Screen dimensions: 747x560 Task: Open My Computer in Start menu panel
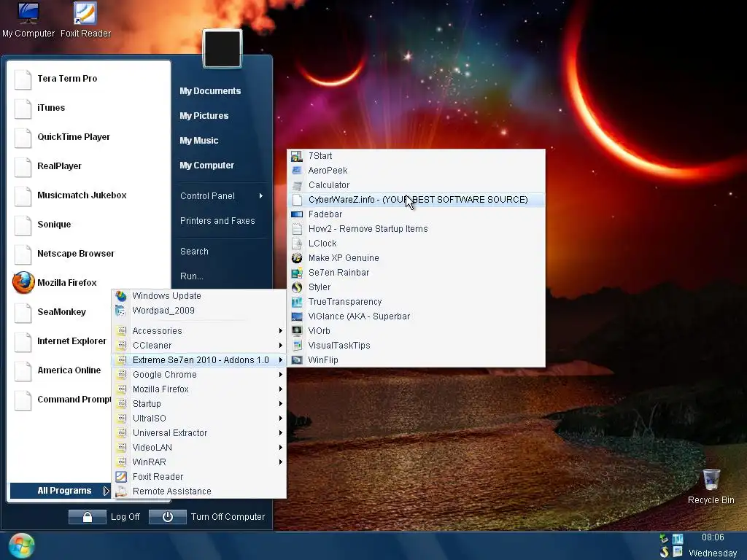(206, 166)
